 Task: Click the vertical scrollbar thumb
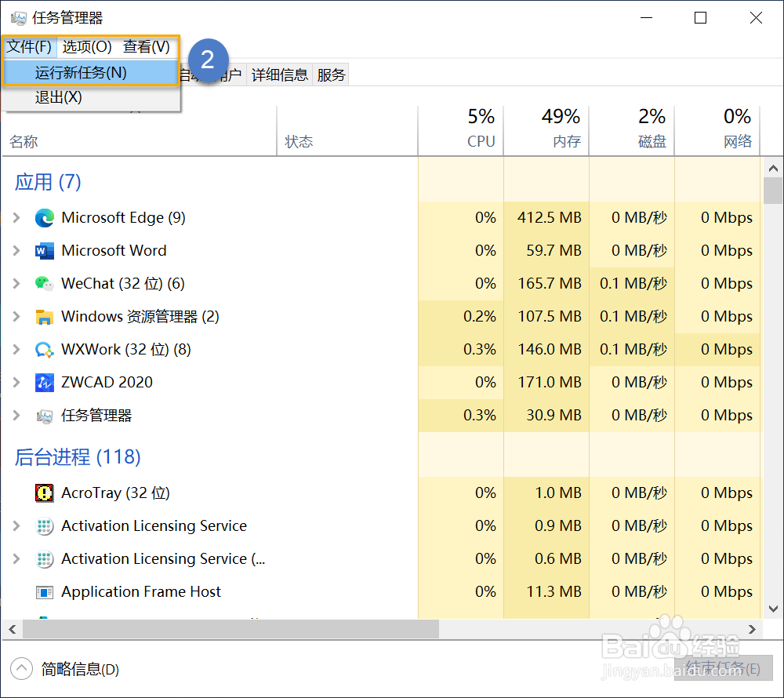pyautogui.click(x=773, y=191)
